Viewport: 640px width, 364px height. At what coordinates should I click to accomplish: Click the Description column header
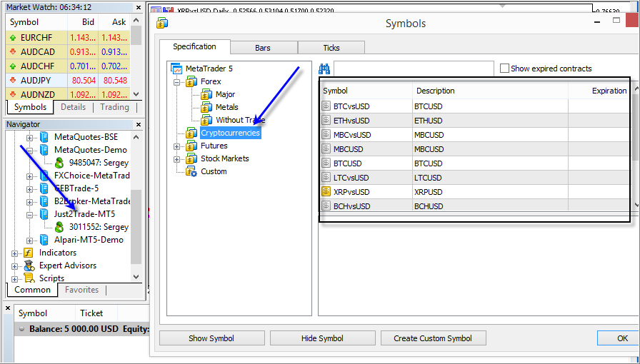pyautogui.click(x=490, y=91)
